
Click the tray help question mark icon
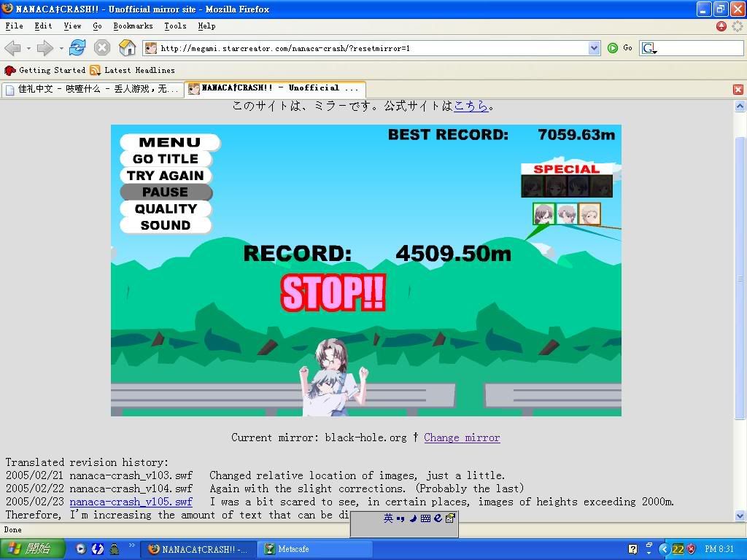coord(632,549)
